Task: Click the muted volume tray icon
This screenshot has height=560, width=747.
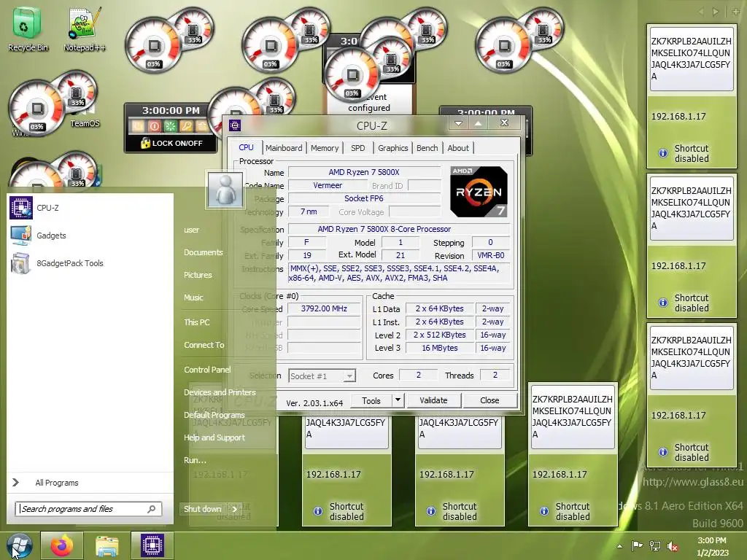Action: 673,546
